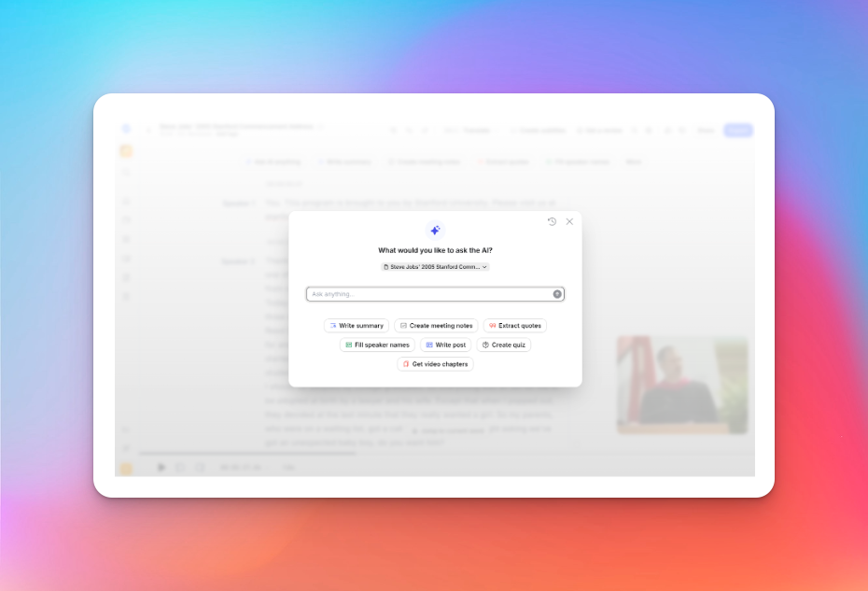Dismiss the AI dialog with the X
The image size is (868, 591).
pos(567,222)
